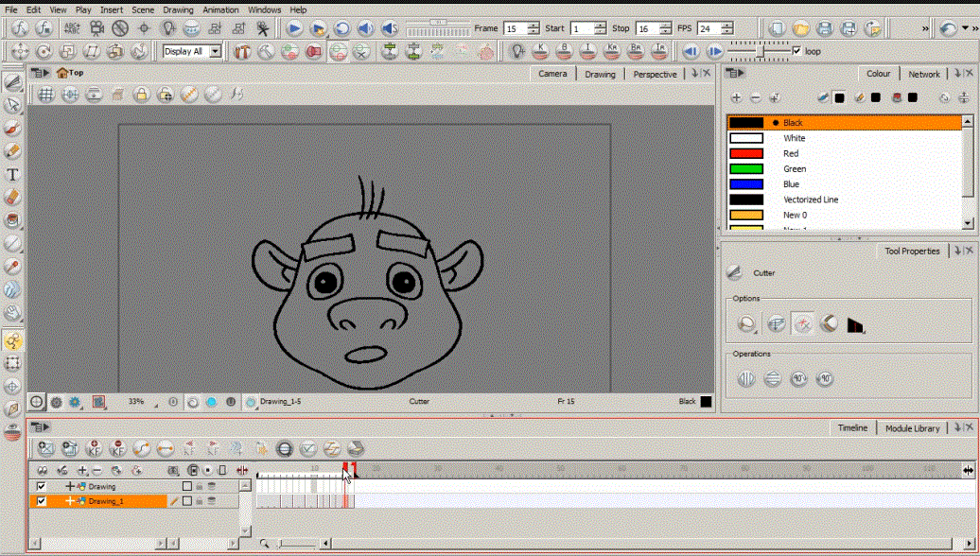
Task: Uncheck the loop checkbox
Action: click(x=796, y=51)
